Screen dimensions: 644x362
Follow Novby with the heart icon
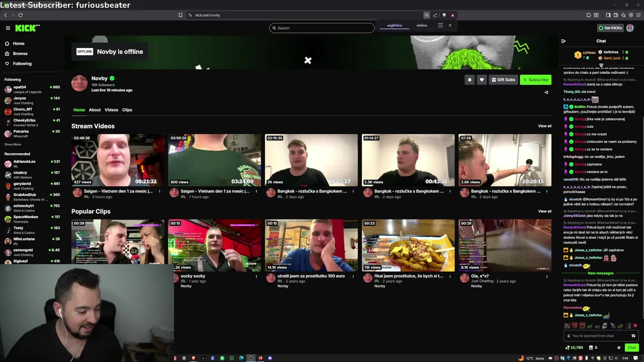[x=481, y=79]
